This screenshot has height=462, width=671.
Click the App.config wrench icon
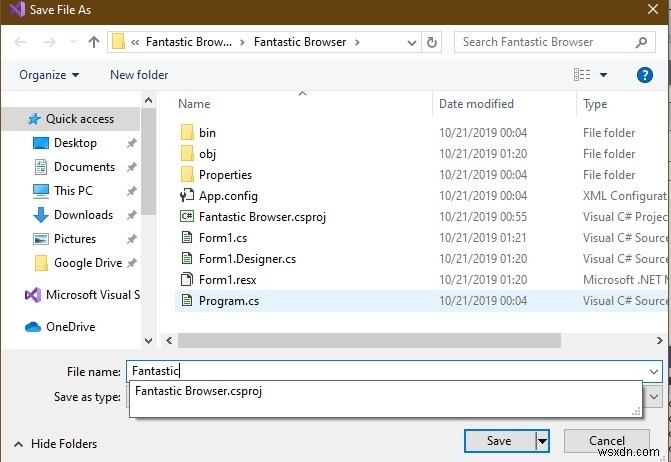(187, 196)
